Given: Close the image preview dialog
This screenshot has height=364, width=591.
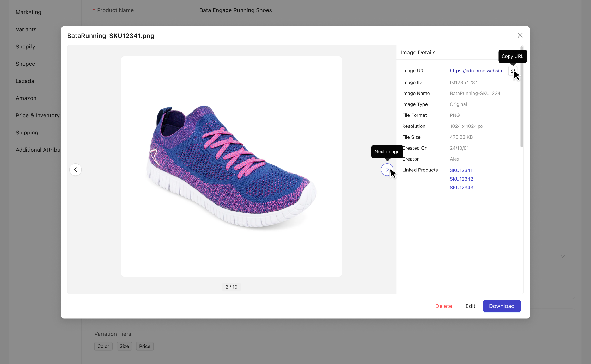Looking at the screenshot, I should point(520,35).
